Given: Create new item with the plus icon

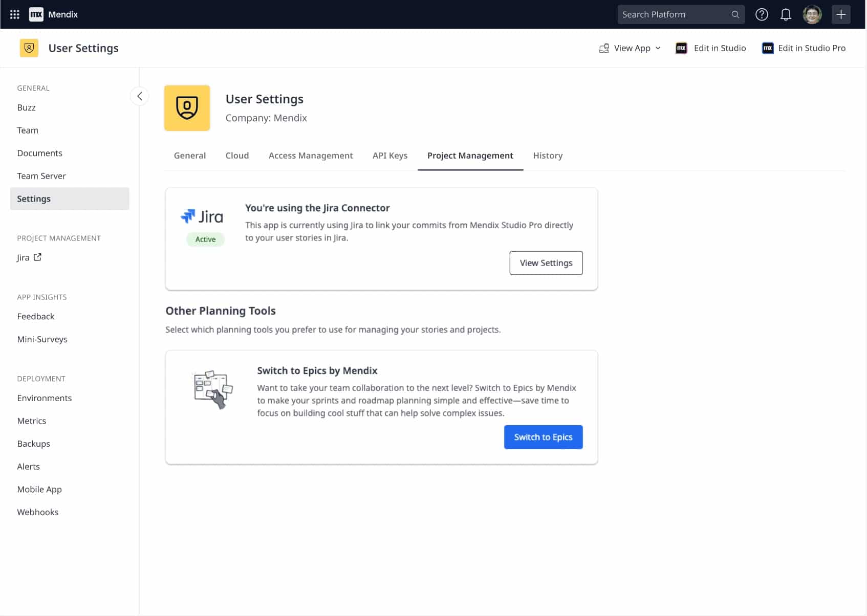Looking at the screenshot, I should click(841, 14).
